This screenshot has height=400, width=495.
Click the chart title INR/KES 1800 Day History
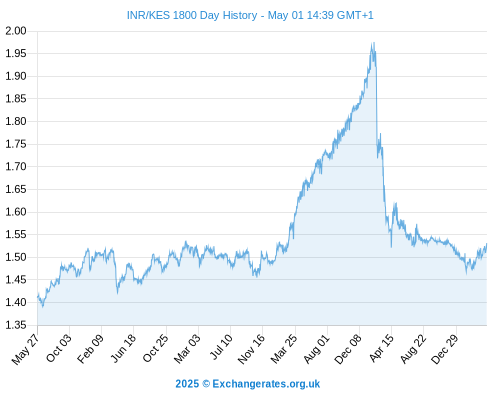coord(192,16)
